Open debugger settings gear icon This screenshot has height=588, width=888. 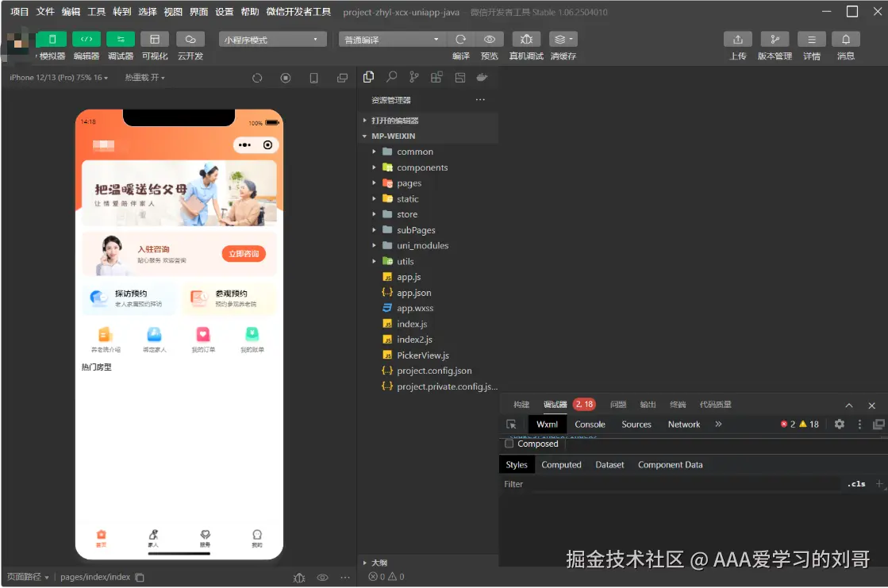[840, 425]
